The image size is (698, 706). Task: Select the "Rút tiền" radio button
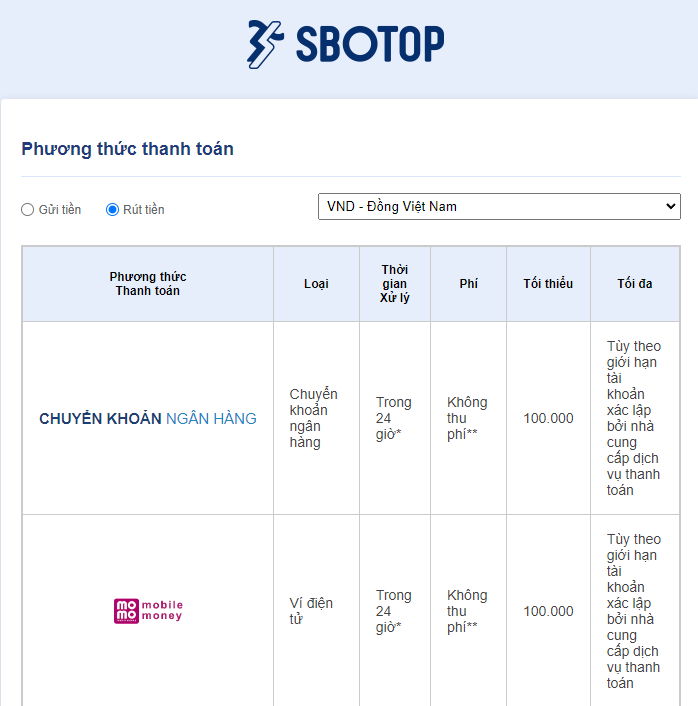[x=113, y=209]
